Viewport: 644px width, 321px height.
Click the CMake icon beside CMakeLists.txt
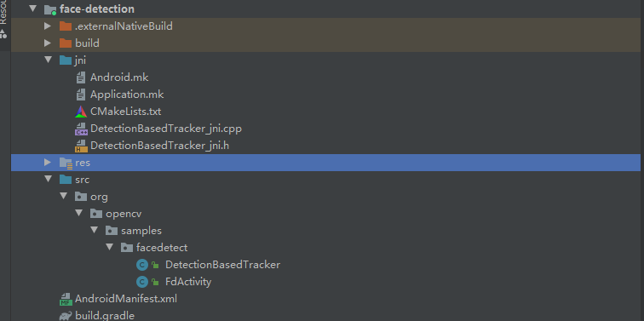point(81,112)
